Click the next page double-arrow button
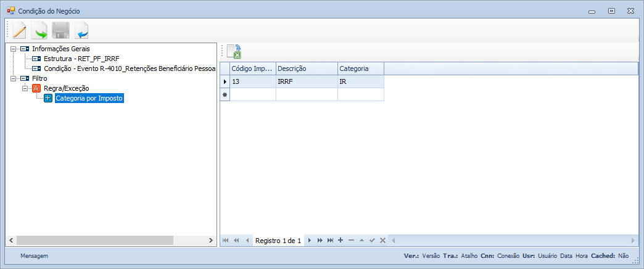The image size is (644, 269). [x=320, y=240]
